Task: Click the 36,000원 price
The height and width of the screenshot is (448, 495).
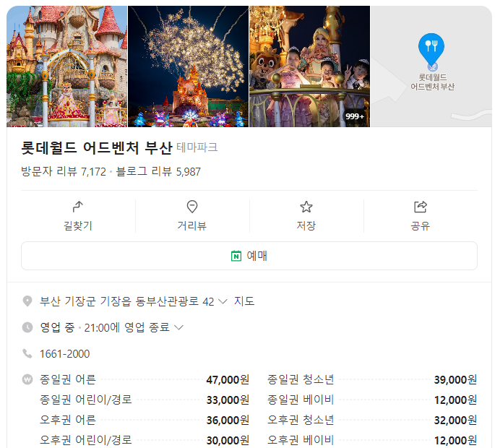Action: (228, 421)
